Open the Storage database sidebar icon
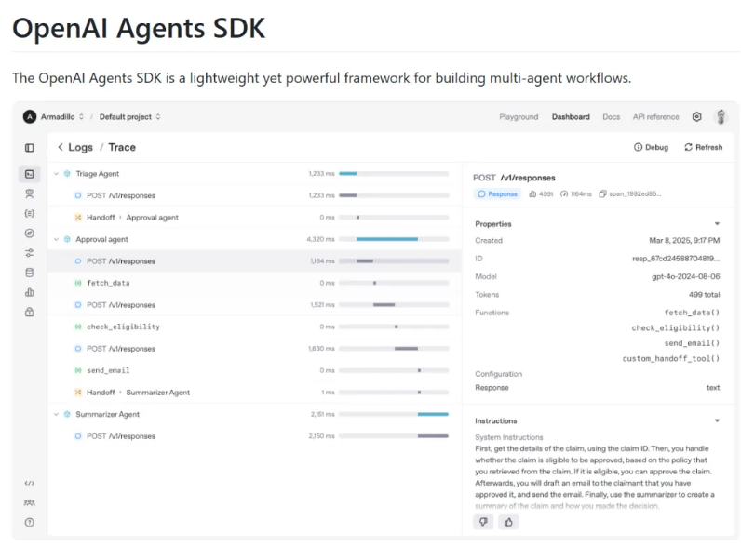This screenshot has width=741, height=560. 29,273
